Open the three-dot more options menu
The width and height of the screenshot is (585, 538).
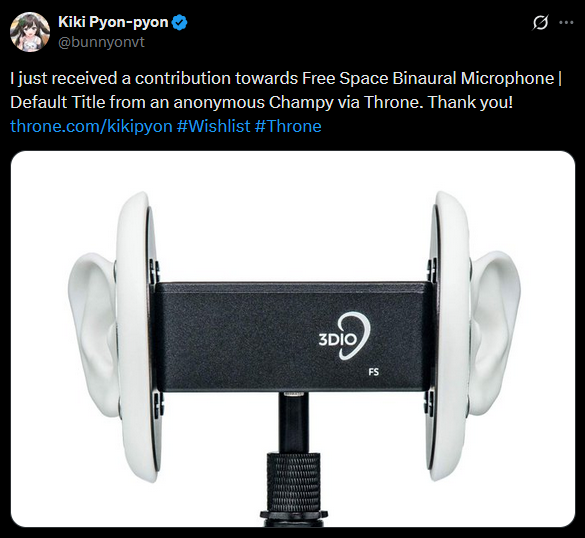566,23
